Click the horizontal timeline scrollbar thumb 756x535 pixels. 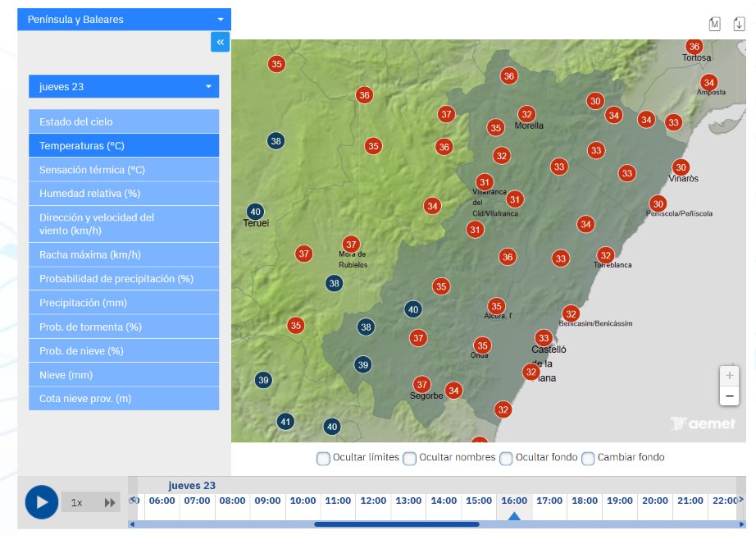396,524
